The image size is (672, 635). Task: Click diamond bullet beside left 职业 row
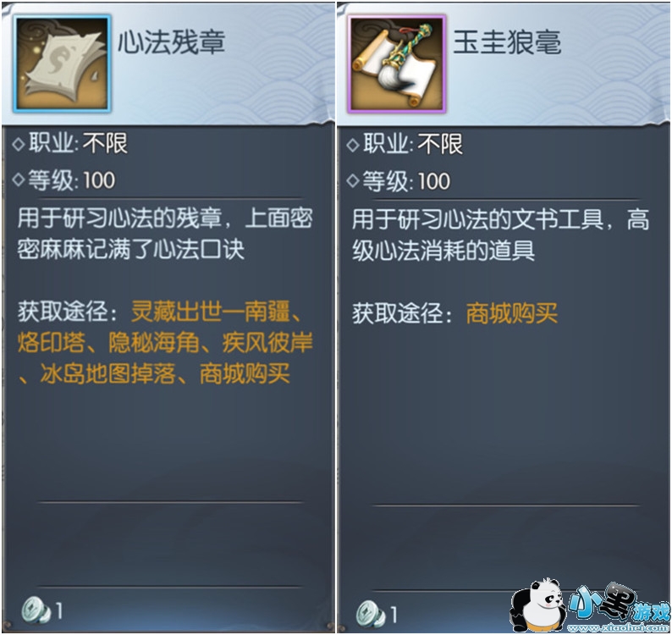point(19,144)
